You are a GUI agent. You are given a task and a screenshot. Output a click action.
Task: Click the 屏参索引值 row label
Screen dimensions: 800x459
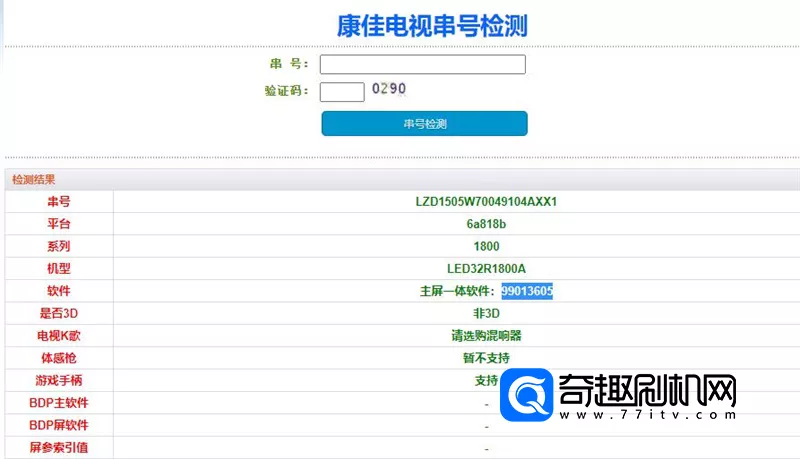58,448
